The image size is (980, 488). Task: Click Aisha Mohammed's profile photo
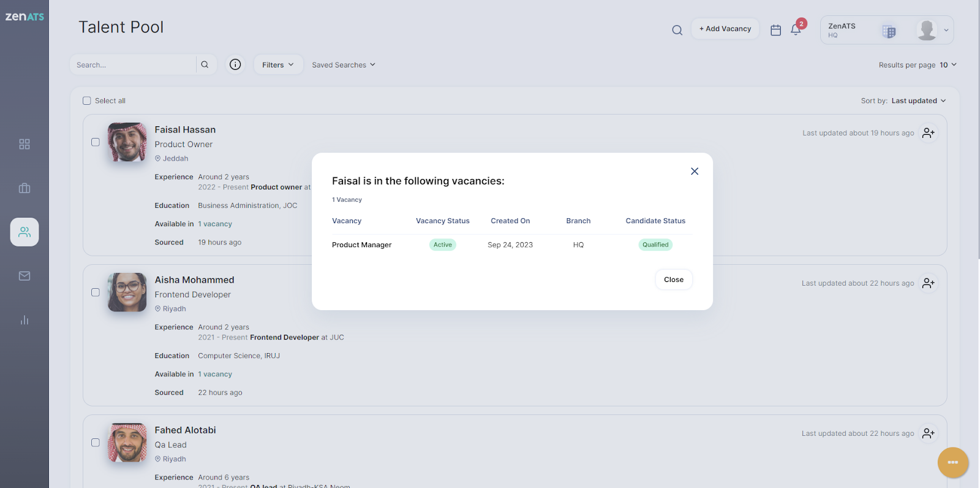[127, 292]
